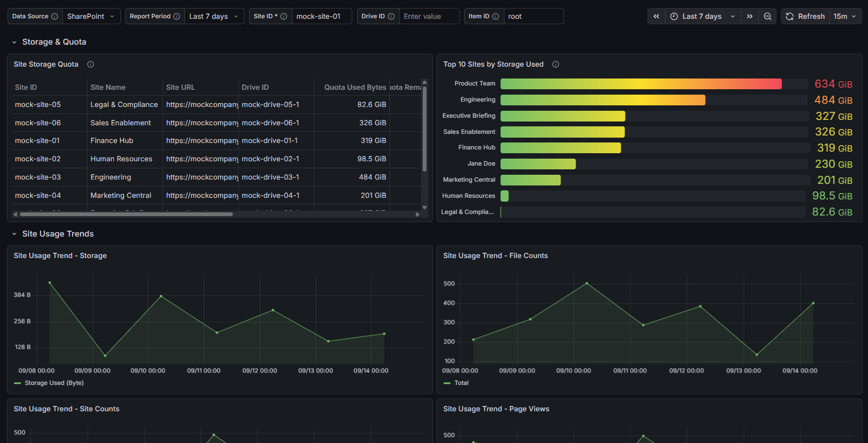Click the Item ID info icon

(x=495, y=16)
